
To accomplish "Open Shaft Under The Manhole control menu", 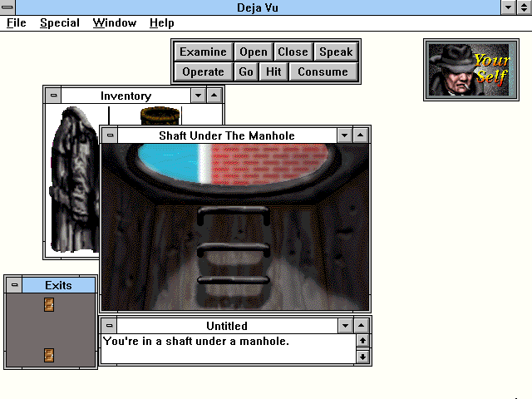I will 110,135.
